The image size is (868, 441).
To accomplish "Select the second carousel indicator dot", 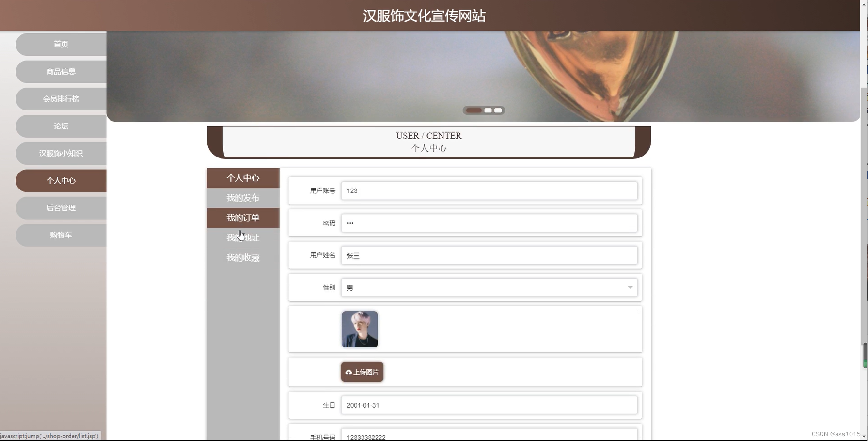I will 488,110.
